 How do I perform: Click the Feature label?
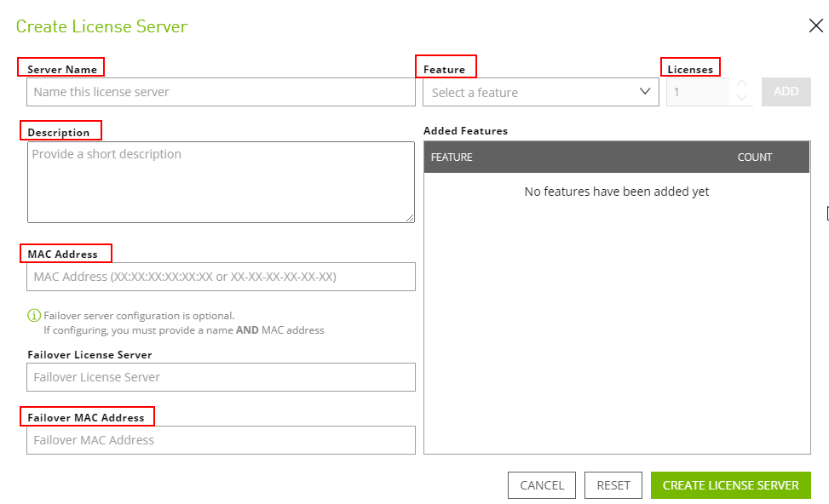pos(444,69)
